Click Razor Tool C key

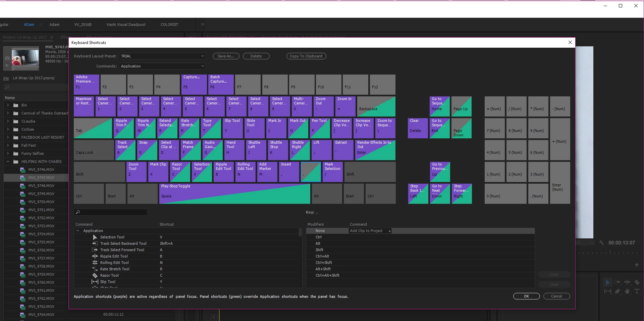[x=180, y=172]
